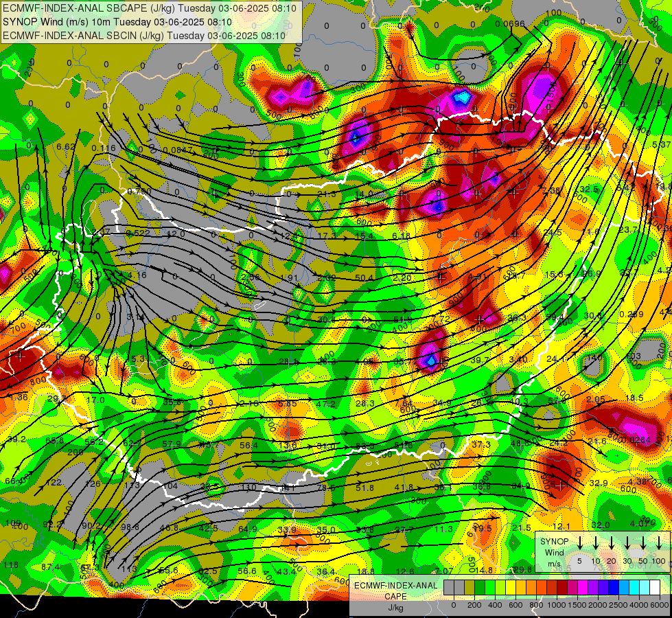Click the station value 56.4
Image resolution: width=672 pixels, height=618 pixels.
[x=248, y=445]
